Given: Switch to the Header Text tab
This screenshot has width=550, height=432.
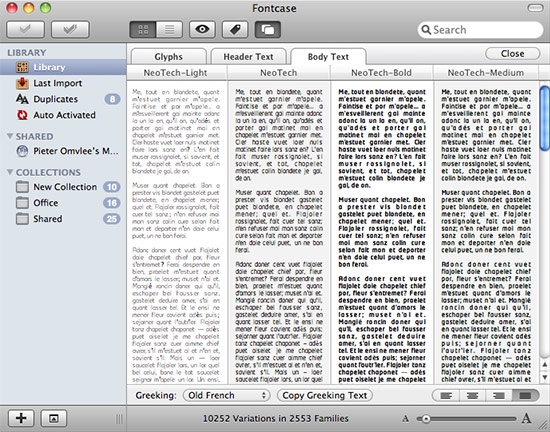Looking at the screenshot, I should (x=248, y=56).
